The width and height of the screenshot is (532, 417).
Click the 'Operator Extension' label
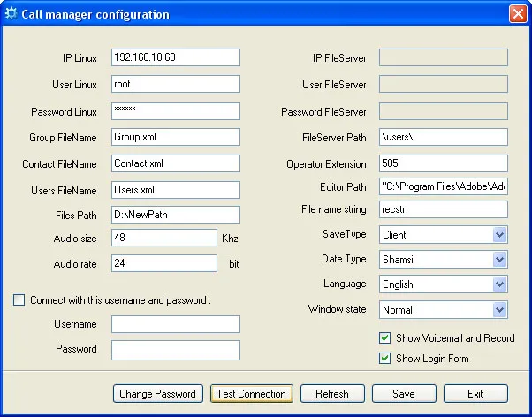click(x=326, y=164)
